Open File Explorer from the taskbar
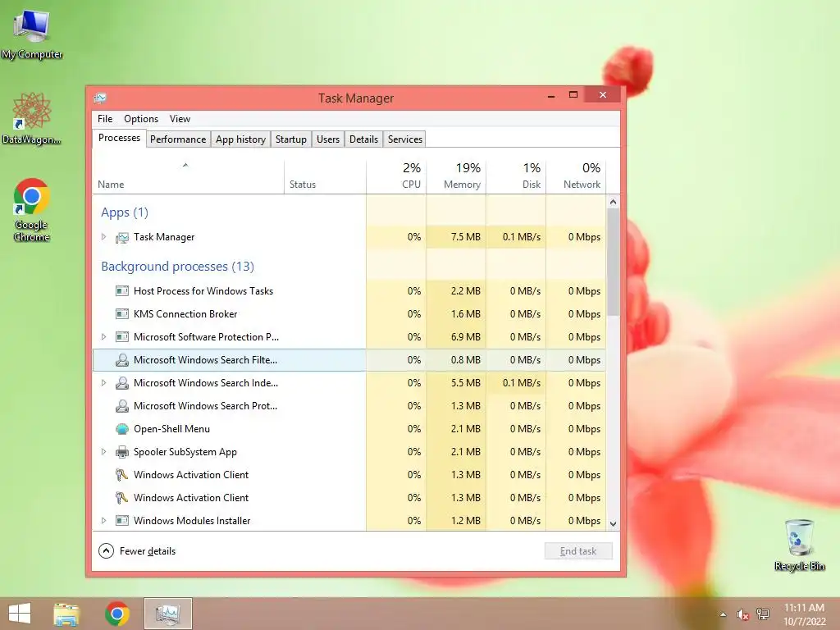This screenshot has height=630, width=840. coord(66,614)
